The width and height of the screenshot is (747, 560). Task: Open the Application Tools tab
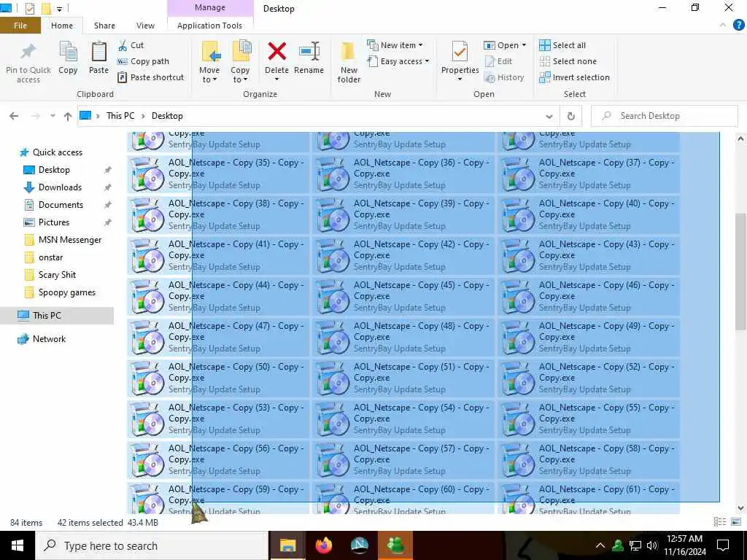point(209,26)
